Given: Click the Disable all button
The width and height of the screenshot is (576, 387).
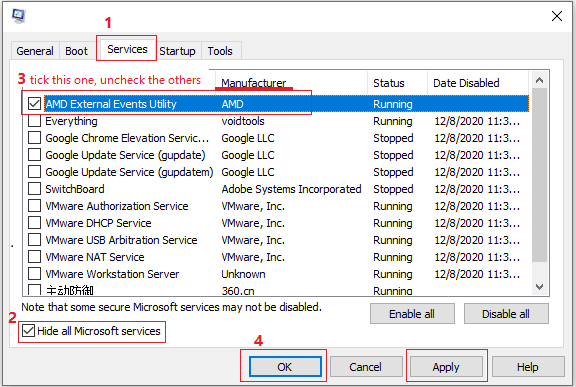Looking at the screenshot, I should (506, 314).
